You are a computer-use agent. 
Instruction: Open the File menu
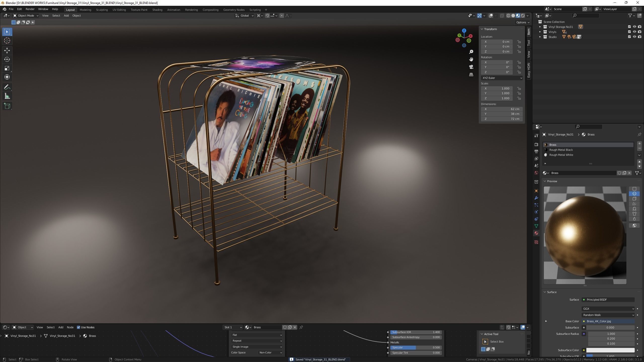tap(11, 9)
